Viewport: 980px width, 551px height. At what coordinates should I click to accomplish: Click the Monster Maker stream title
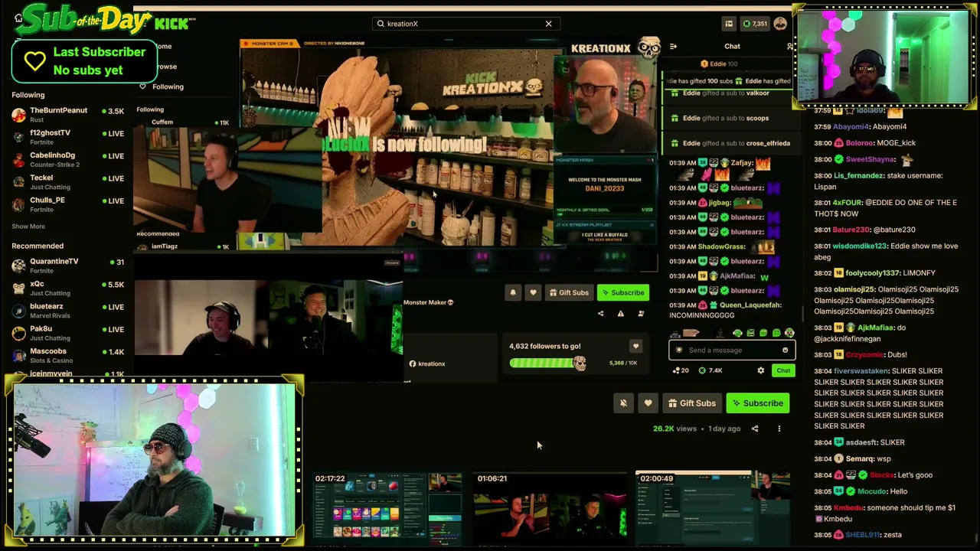429,302
